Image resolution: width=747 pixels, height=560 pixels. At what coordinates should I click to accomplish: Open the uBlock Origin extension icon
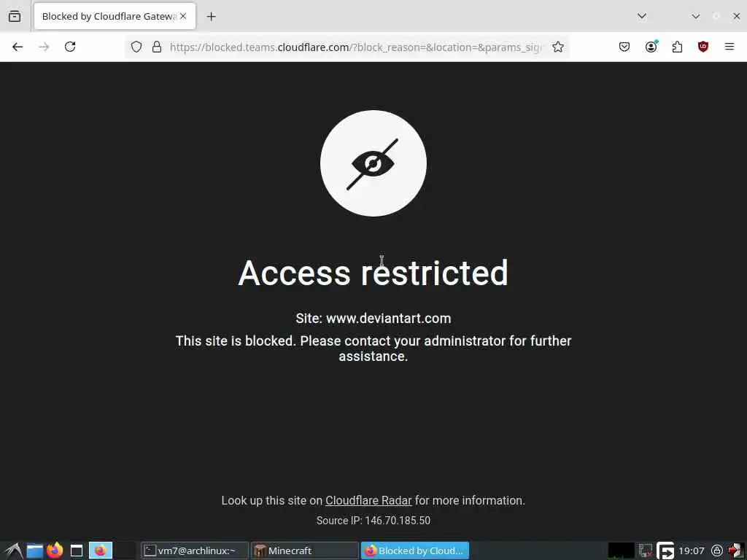(703, 47)
